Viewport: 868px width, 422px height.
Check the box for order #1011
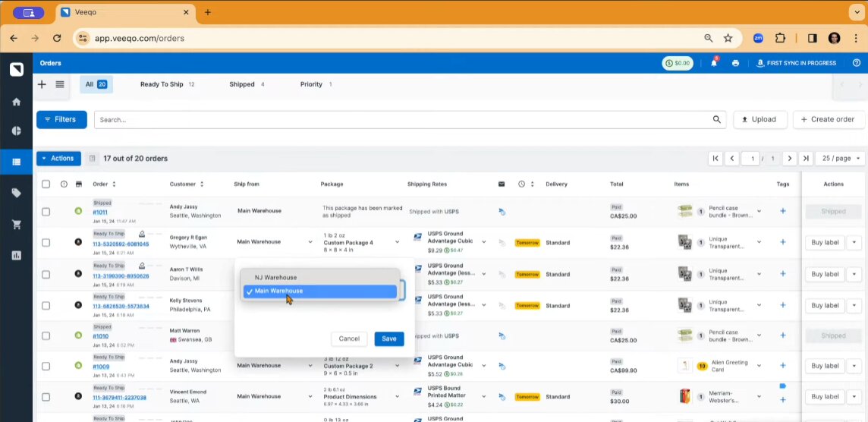(46, 212)
